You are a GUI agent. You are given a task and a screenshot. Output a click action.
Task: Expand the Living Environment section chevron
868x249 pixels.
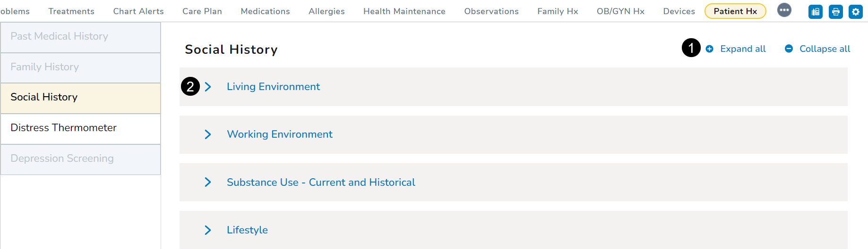[x=208, y=87]
